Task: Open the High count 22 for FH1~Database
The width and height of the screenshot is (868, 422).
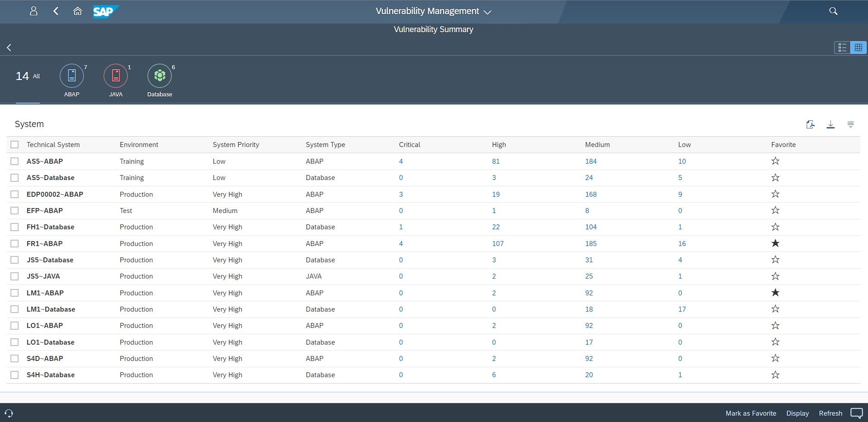Action: 496,227
